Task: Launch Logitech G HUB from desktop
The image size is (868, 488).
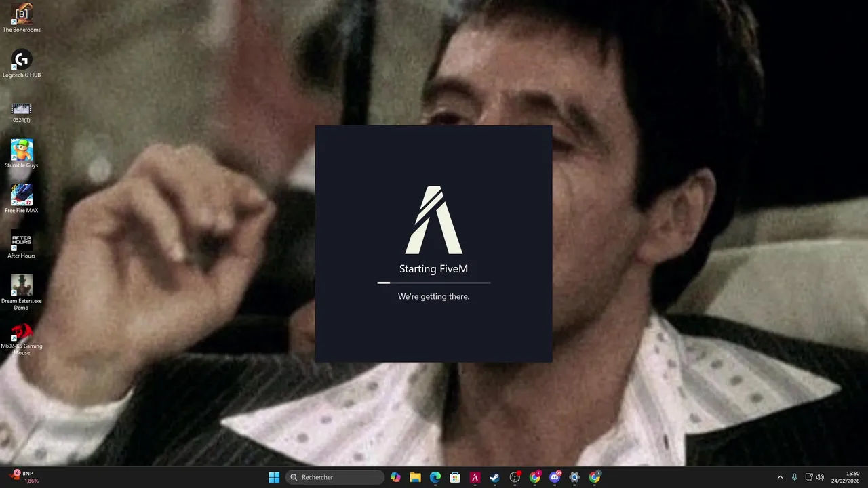Action: tap(22, 64)
